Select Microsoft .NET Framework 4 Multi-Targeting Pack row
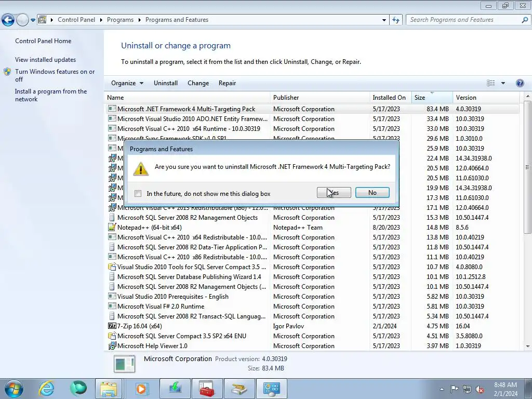 click(x=312, y=109)
